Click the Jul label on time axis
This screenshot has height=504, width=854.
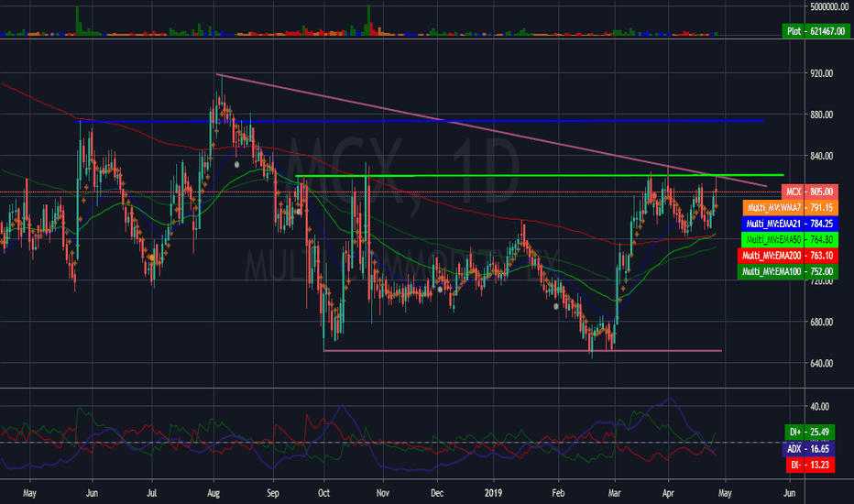point(152,493)
